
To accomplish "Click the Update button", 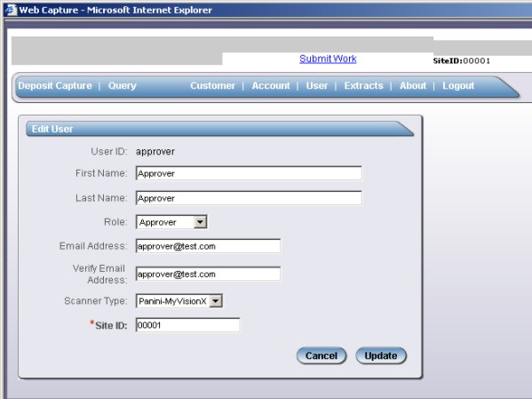I will pos(381,355).
